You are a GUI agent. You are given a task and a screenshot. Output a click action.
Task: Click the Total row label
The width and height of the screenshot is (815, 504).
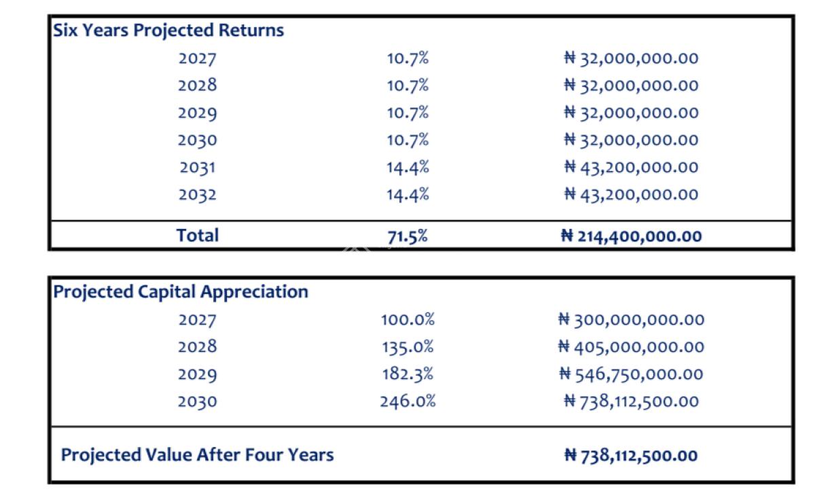pos(198,236)
